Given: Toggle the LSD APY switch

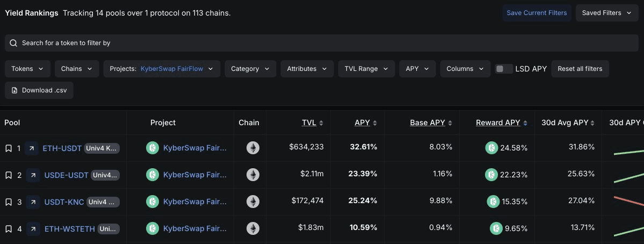Looking at the screenshot, I should click(x=503, y=69).
